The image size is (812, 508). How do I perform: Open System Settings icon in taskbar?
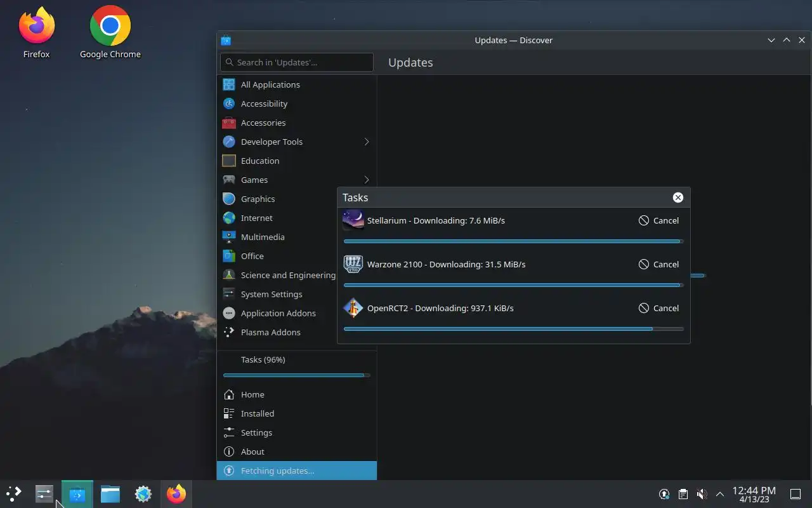pyautogui.click(x=44, y=493)
